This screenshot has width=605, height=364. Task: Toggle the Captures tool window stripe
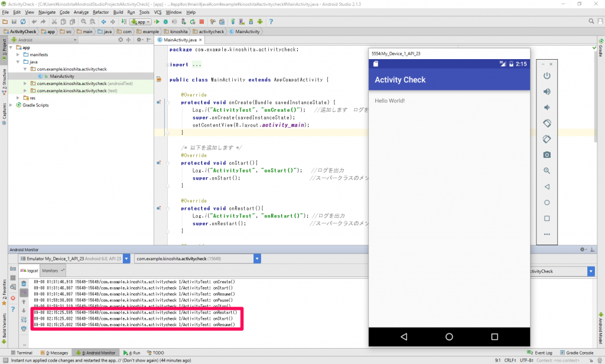point(4,114)
